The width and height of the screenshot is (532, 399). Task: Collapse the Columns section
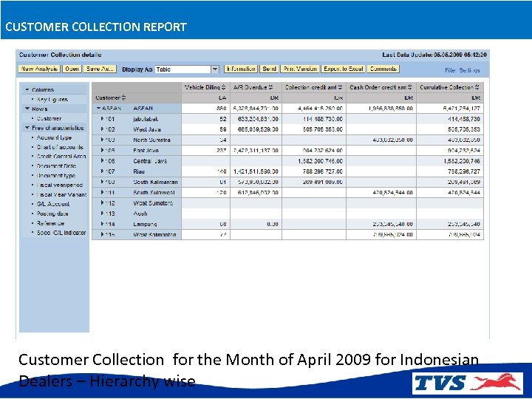tap(27, 89)
